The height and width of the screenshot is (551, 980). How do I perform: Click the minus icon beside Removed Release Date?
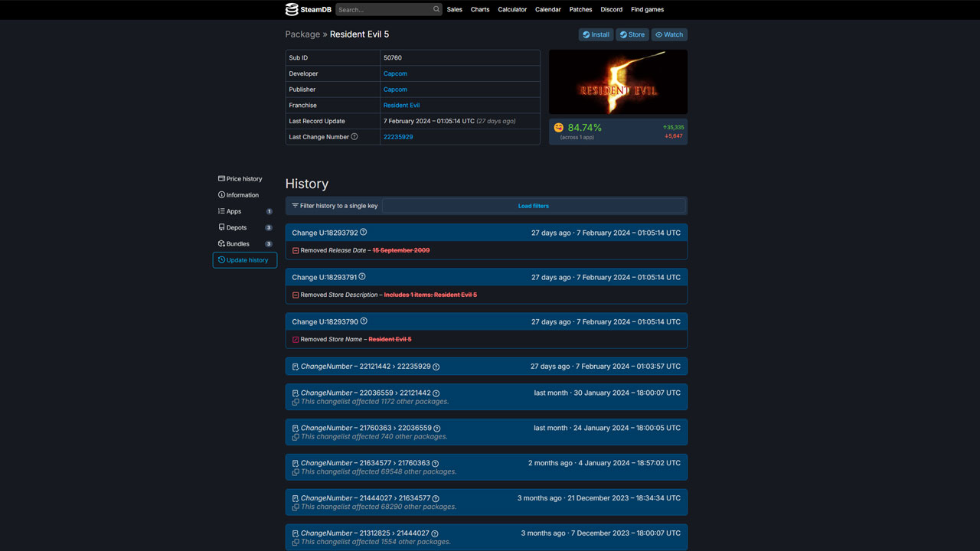(296, 250)
